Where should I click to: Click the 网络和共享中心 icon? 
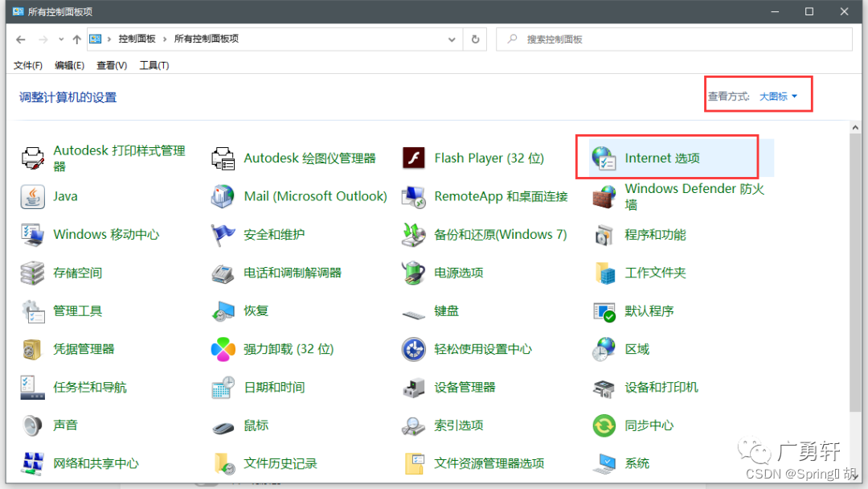[x=33, y=463]
